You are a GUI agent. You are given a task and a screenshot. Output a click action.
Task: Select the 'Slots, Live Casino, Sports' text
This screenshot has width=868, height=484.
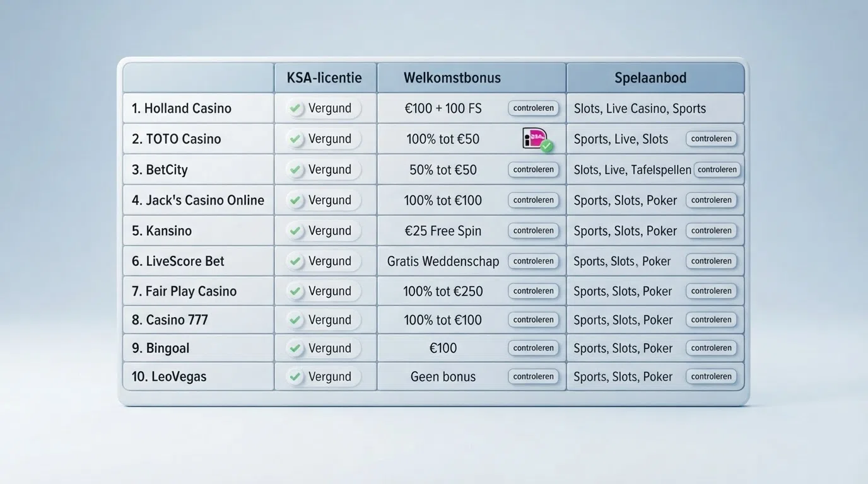click(640, 108)
